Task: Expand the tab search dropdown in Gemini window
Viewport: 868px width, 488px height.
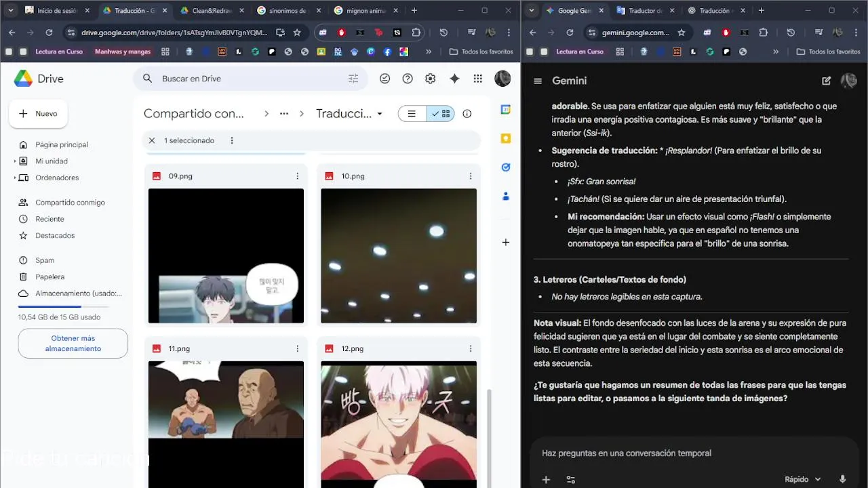Action: (x=532, y=10)
